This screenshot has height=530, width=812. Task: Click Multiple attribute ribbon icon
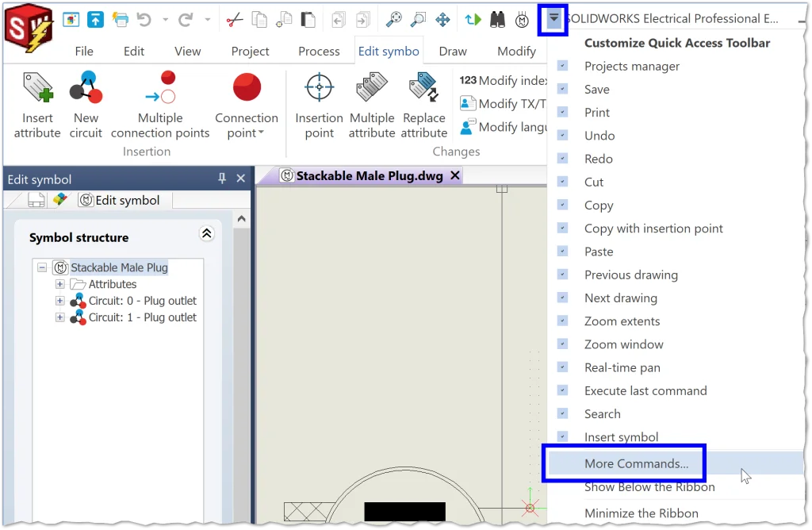click(x=371, y=105)
